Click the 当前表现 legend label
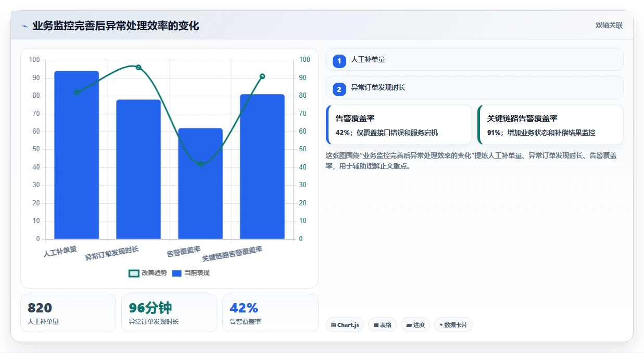644x353 pixels. 197,273
